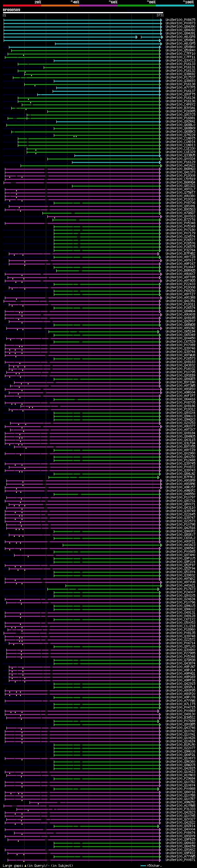Screen dimensions: 197x868
Task: Click the UniRef100_C5Y519 label
Action: coord(180,179)
